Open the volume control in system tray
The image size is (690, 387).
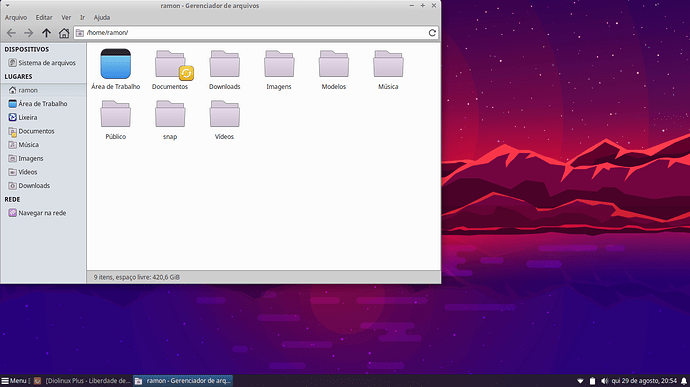click(604, 381)
